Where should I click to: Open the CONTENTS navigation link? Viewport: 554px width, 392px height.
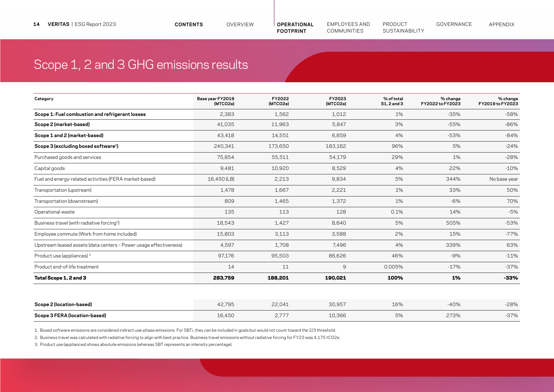[x=189, y=25]
